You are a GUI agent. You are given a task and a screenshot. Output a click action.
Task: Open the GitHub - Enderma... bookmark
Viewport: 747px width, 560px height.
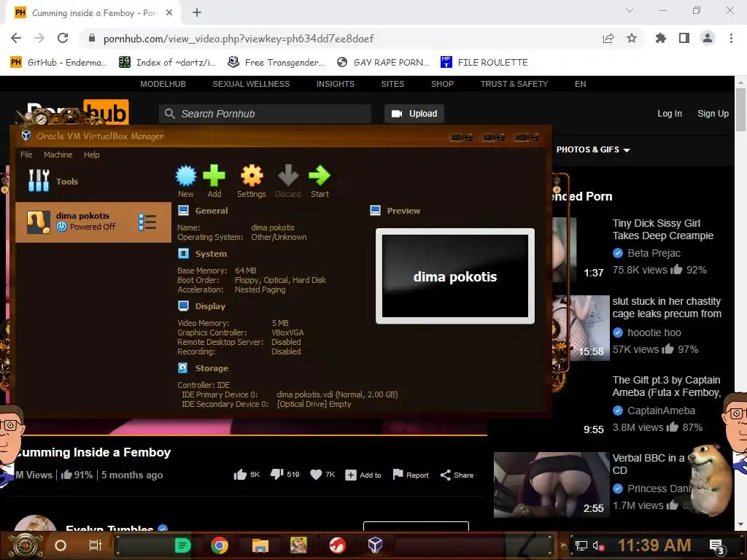58,63
